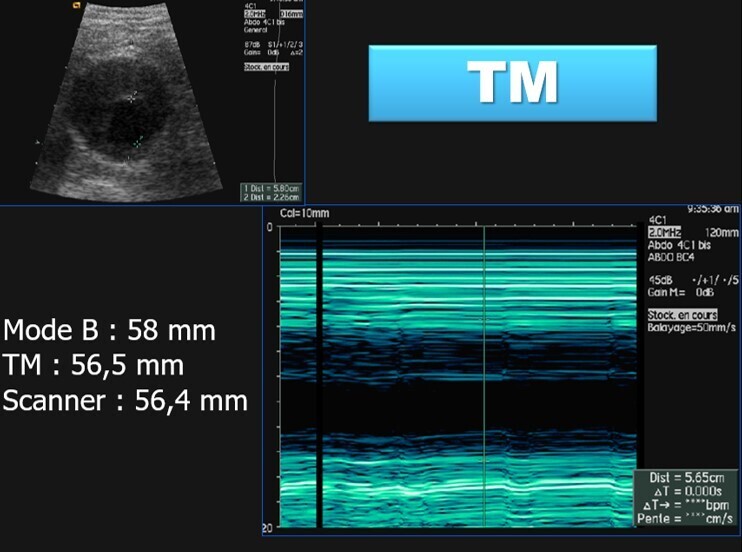The image size is (742, 552).
Task: Select the '2 Dist = 2.26cm' measurement
Action: click(x=271, y=197)
